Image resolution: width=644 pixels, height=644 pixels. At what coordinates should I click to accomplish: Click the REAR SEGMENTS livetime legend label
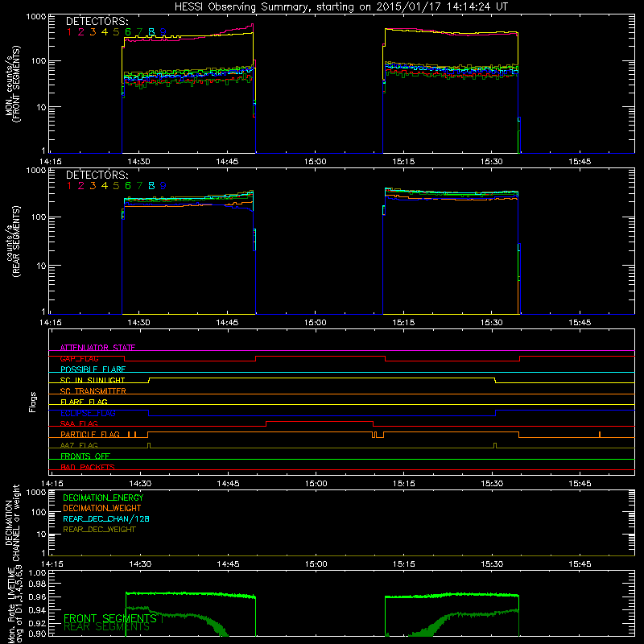[x=106, y=627]
